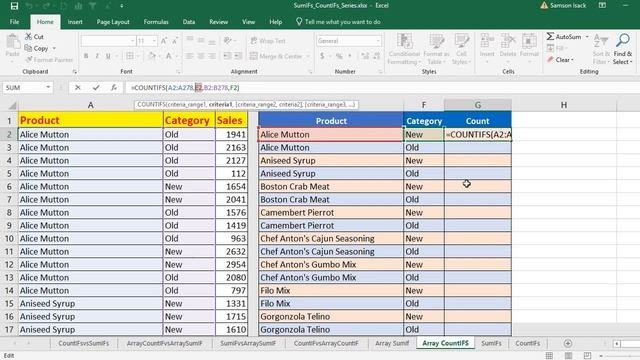Select Boston Crab Meat New row cell

331,187
